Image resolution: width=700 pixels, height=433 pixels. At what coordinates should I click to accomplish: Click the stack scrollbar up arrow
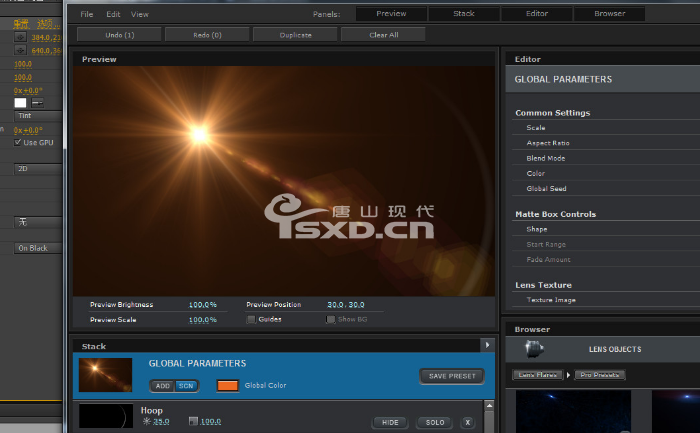pyautogui.click(x=489, y=406)
